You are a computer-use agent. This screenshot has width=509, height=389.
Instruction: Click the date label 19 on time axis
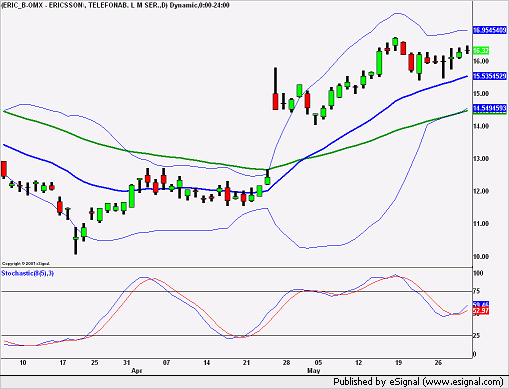point(398,363)
